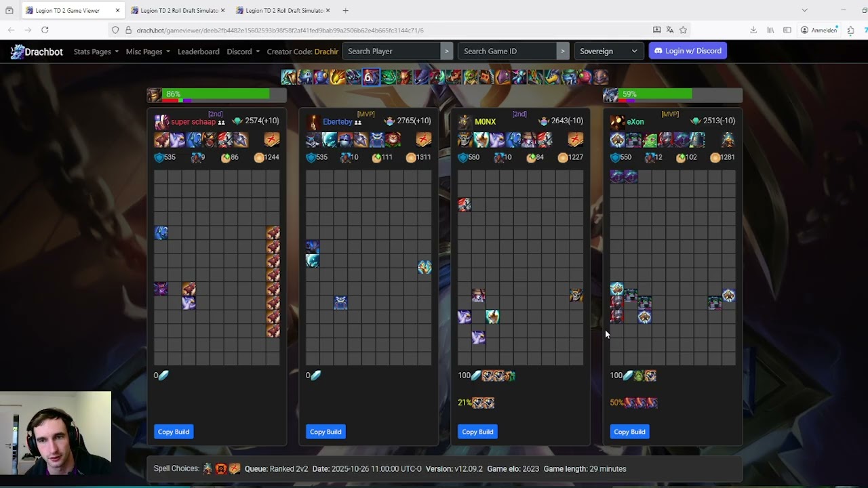The image size is (868, 488).
Task: Open Eberteby player name link
Action: (337, 122)
